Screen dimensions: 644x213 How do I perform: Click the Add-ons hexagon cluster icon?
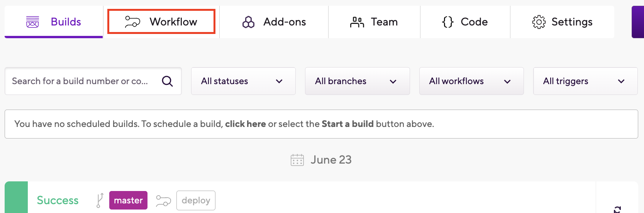pyautogui.click(x=248, y=22)
